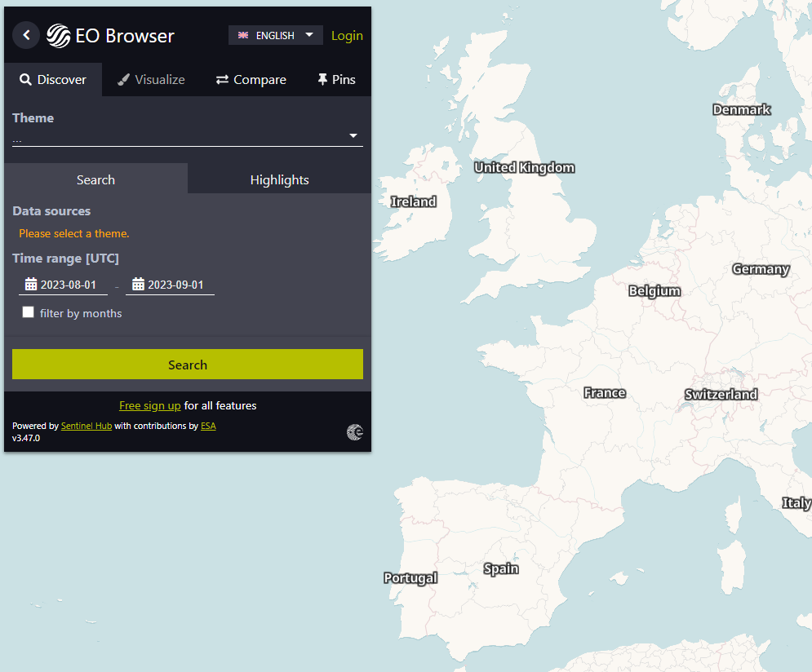Click the end date calendar icon

[x=138, y=285]
